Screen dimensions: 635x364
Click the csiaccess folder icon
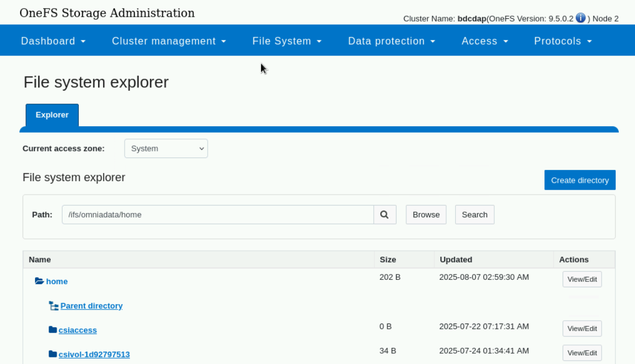[53, 329]
